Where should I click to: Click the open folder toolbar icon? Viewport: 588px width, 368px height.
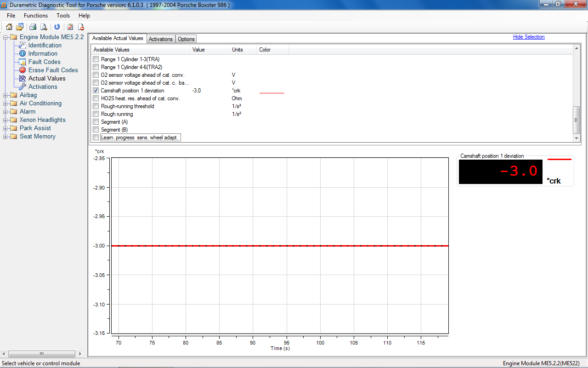tap(20, 27)
